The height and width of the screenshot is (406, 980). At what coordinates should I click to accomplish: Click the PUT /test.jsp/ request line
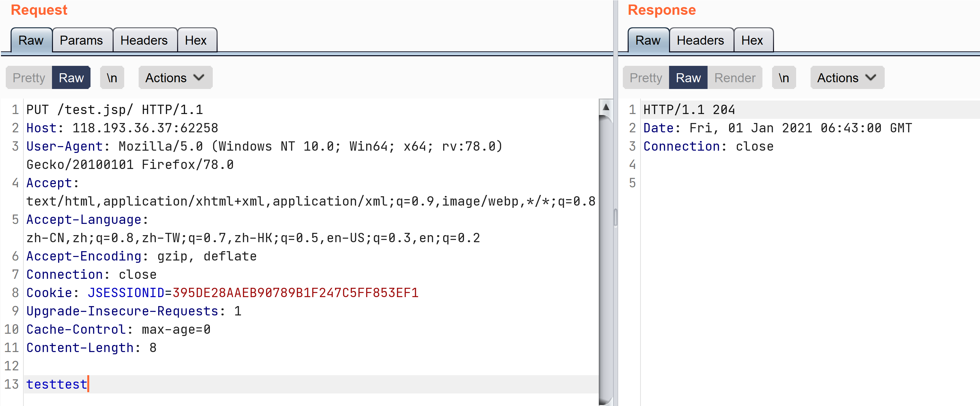point(114,110)
